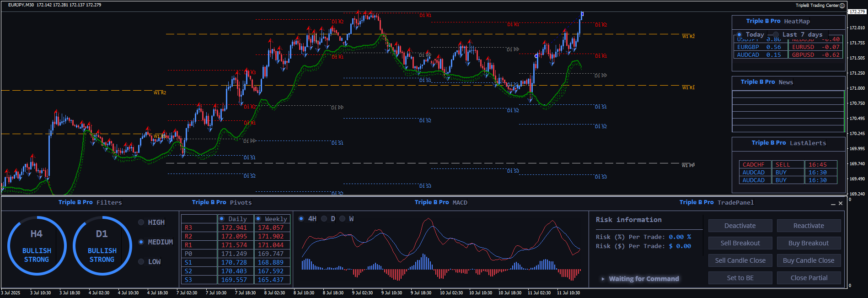
Task: Open the CADCHF SELL alert row
Action: click(x=788, y=165)
